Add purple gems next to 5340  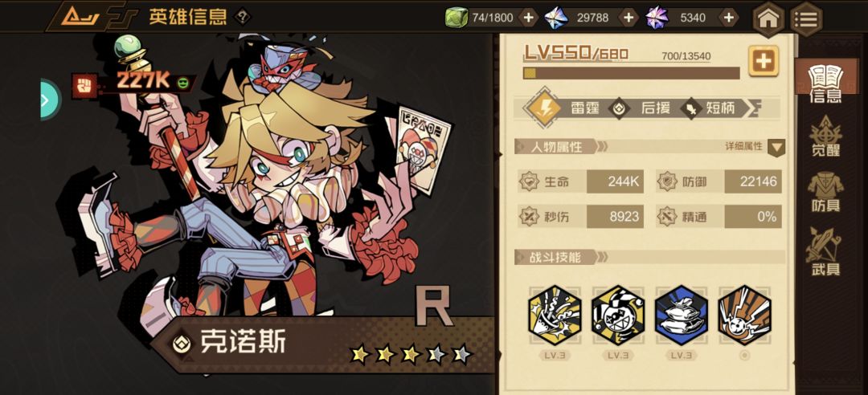pyautogui.click(x=728, y=18)
